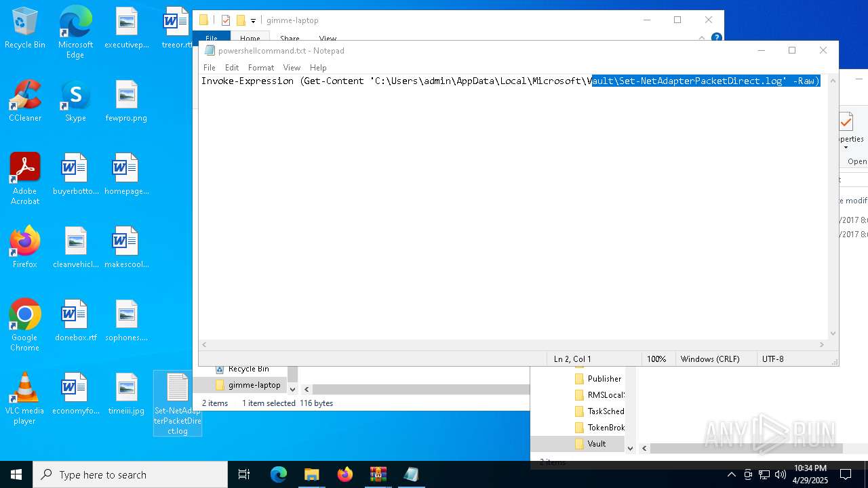Click the 100% zoom status entry
868x488 pixels.
(x=656, y=359)
